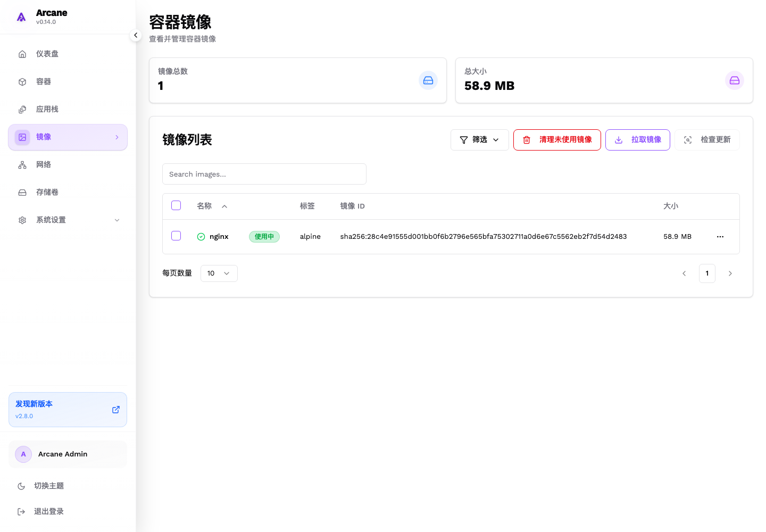Viewport: 766px width, 532px height.
Task: Log out with 退出登录
Action: 68,511
